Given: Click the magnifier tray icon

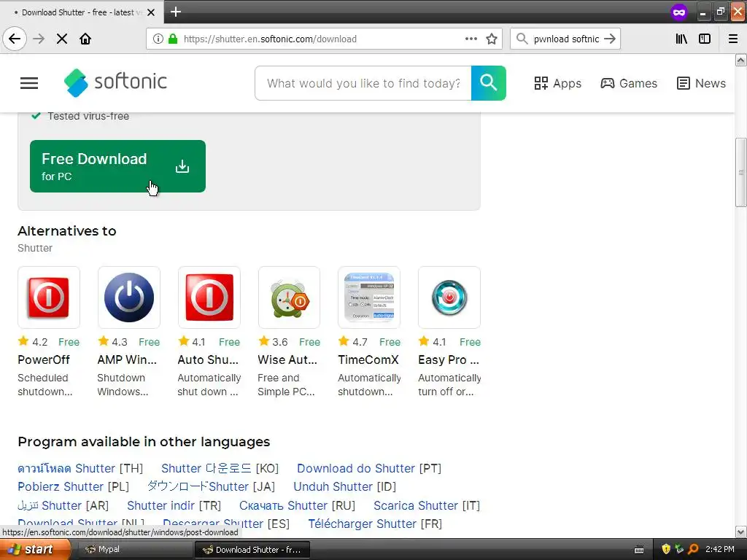Looking at the screenshot, I should (x=693, y=550).
